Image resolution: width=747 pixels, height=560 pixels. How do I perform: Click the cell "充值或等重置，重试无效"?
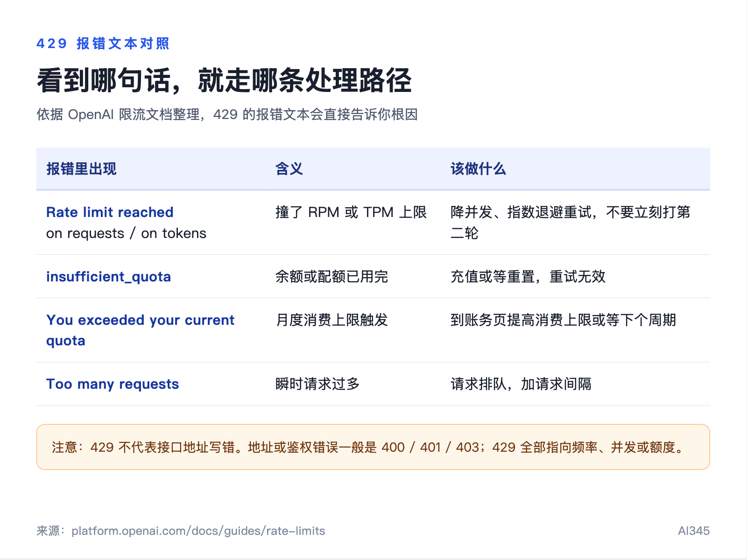pyautogui.click(x=528, y=277)
